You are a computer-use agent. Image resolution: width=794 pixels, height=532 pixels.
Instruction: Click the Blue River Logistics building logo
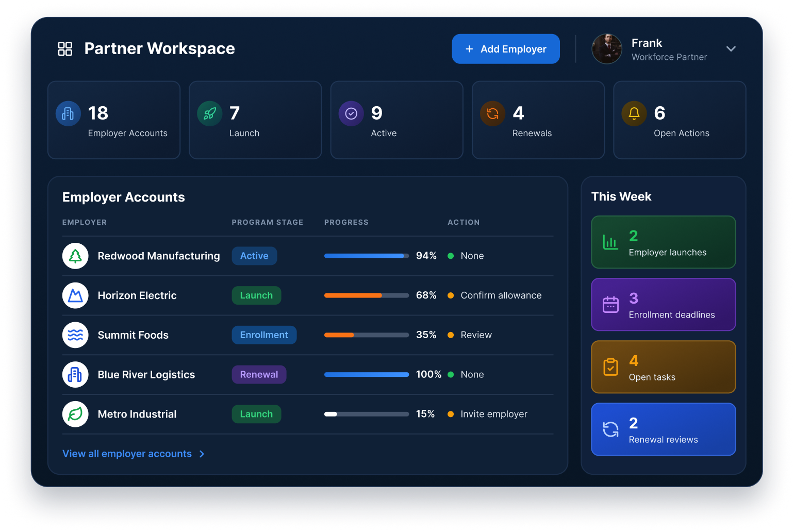pyautogui.click(x=75, y=375)
